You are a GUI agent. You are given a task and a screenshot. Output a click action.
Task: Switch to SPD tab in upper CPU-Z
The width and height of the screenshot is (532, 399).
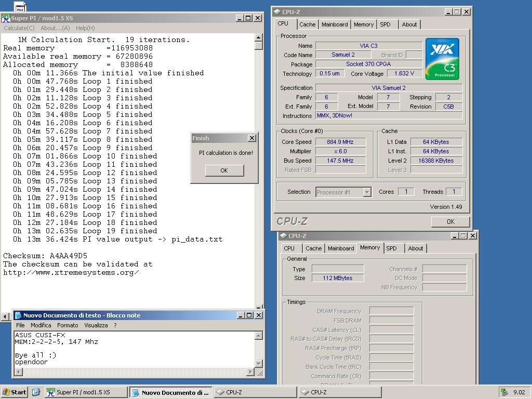coord(385,24)
